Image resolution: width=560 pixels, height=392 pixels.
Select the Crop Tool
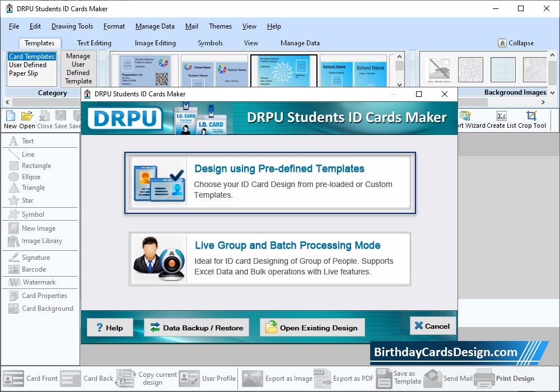(532, 120)
